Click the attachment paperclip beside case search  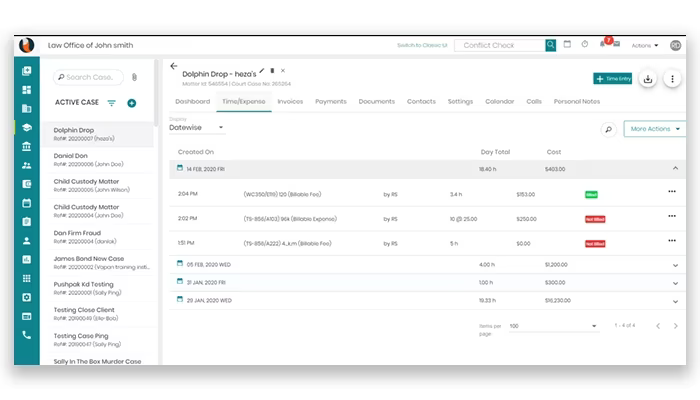134,77
